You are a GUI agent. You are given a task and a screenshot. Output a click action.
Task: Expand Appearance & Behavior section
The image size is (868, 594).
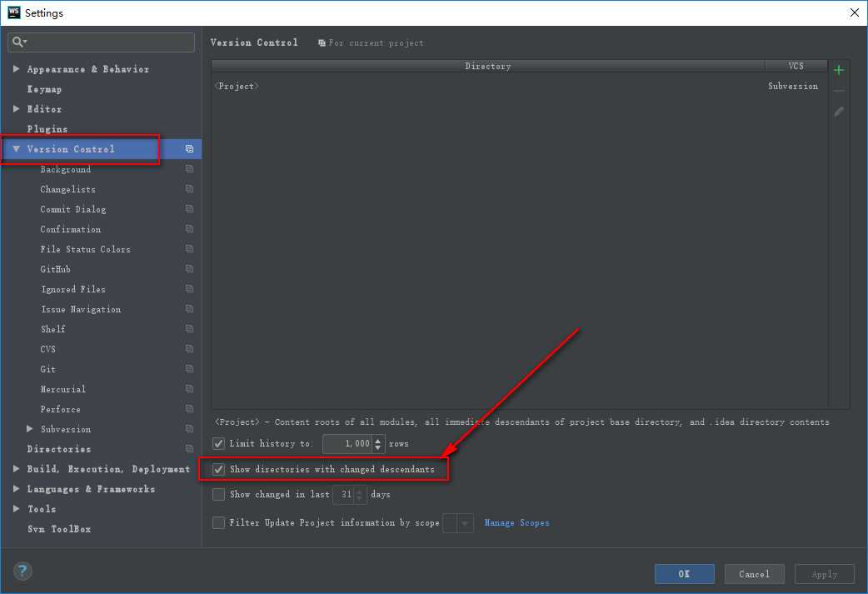tap(16, 68)
